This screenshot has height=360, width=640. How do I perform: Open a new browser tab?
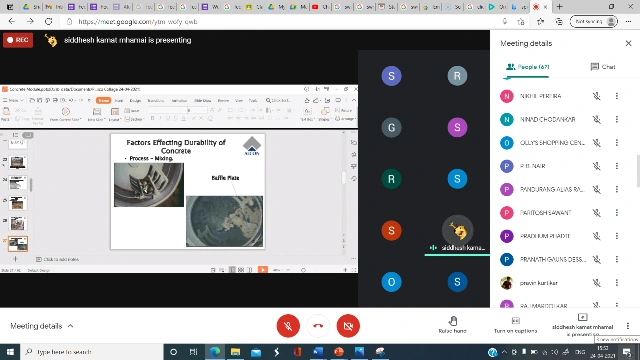(560, 7)
